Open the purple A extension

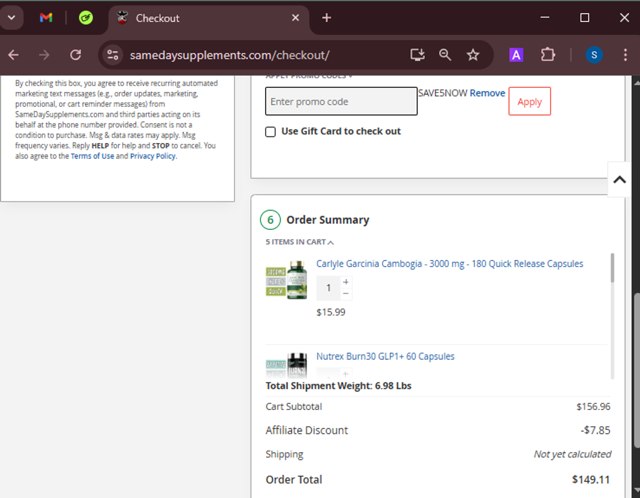point(516,55)
